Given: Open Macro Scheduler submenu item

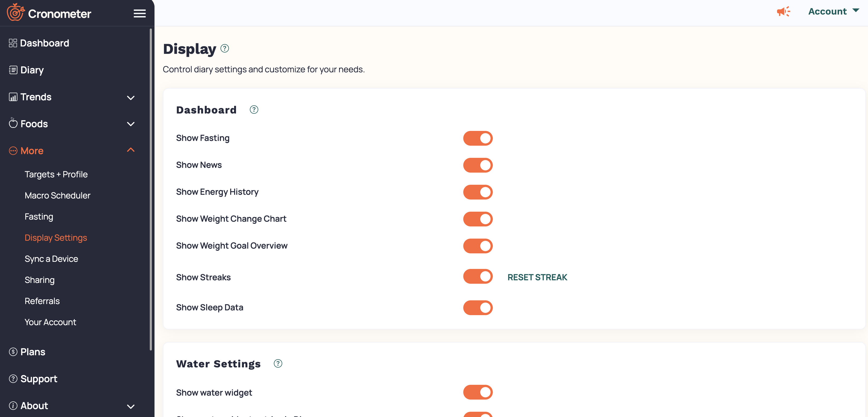Looking at the screenshot, I should tap(57, 195).
